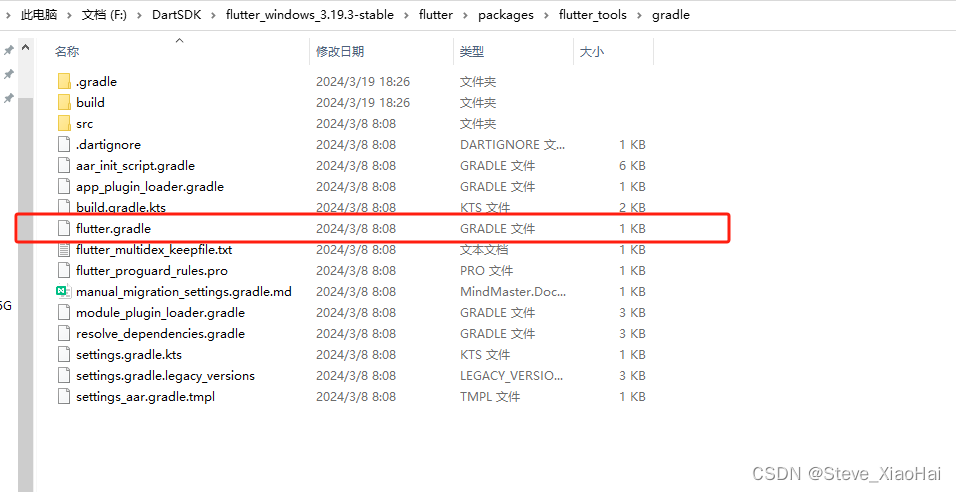The width and height of the screenshot is (956, 492).
Task: Click the MindMaster.Doc... type of manual_migration_settings.gradle.md
Action: 513,291
